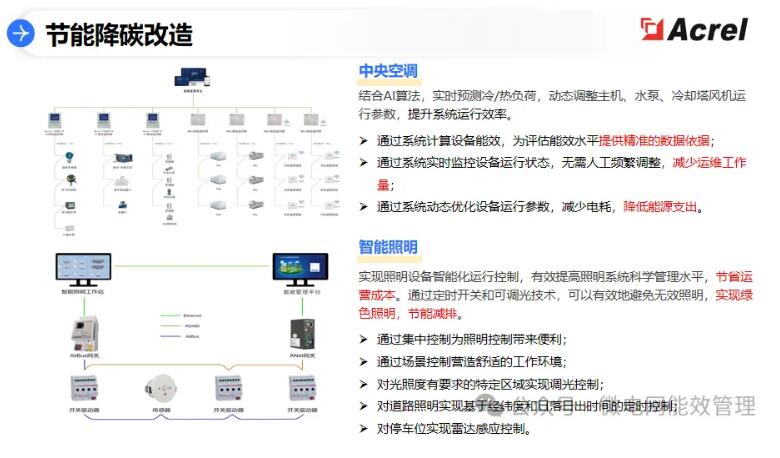The height and width of the screenshot is (458, 780).
Task: Select the 能源管理平台 monitor icon
Action: point(300,268)
